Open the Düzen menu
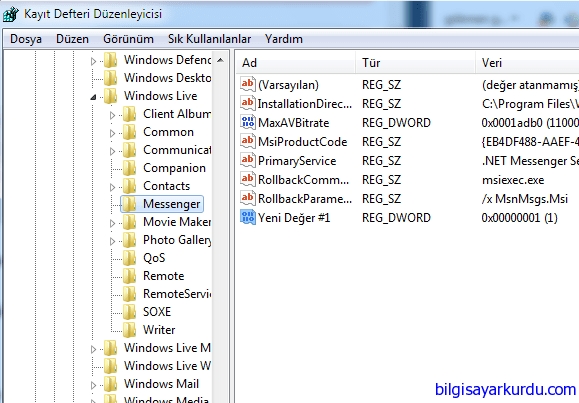The width and height of the screenshot is (579, 403). click(72, 39)
